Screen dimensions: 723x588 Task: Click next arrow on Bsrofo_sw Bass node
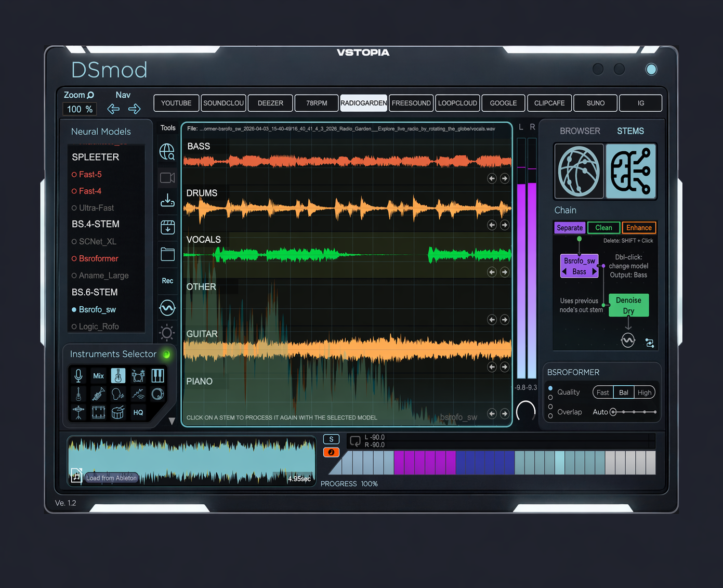tap(595, 271)
